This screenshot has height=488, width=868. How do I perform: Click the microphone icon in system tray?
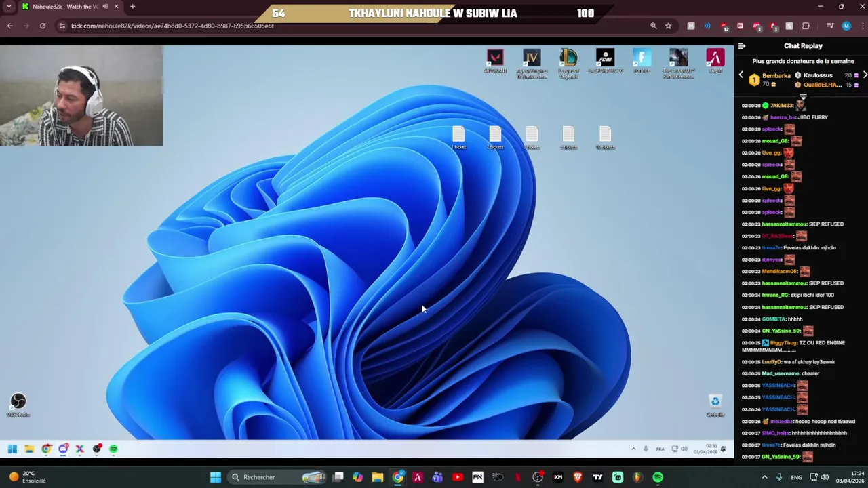click(778, 477)
